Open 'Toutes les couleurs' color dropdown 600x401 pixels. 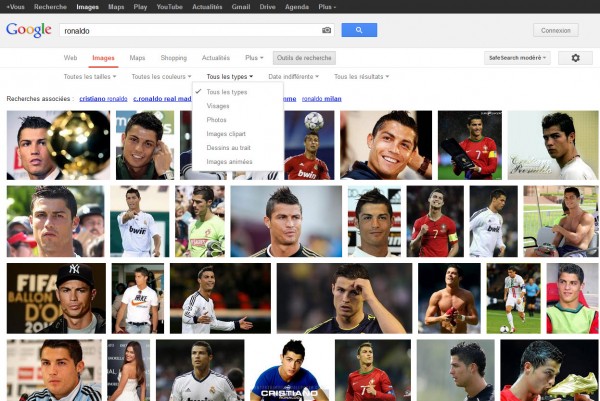[161, 76]
